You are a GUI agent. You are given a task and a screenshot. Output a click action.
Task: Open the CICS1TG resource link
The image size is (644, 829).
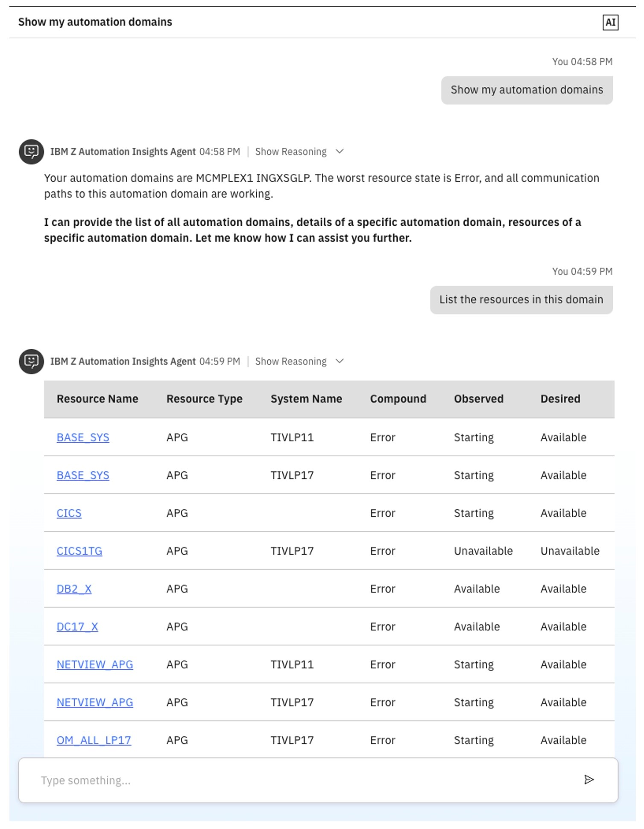coord(79,551)
